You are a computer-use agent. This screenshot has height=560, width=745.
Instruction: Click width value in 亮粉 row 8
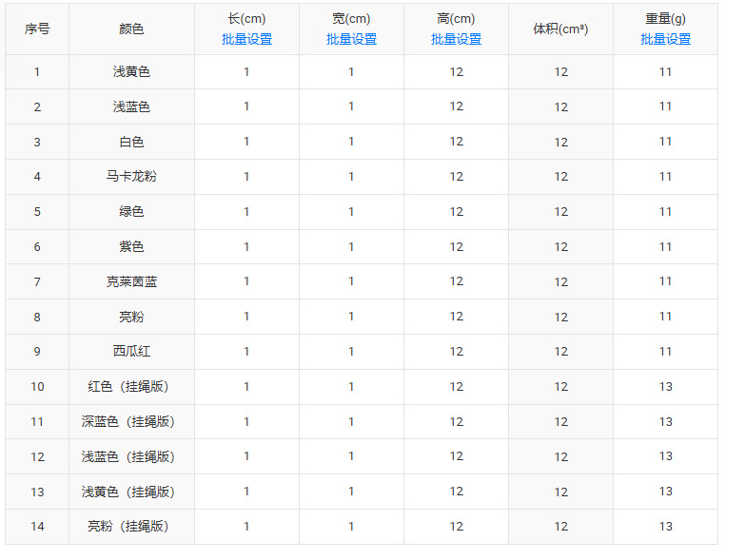point(351,317)
